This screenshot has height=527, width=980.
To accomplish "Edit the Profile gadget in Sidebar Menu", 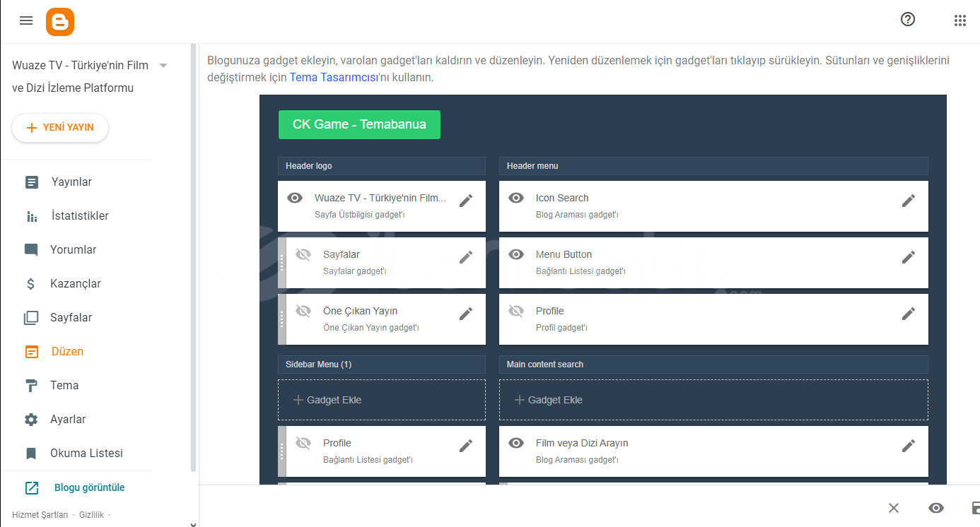I will click(465, 446).
